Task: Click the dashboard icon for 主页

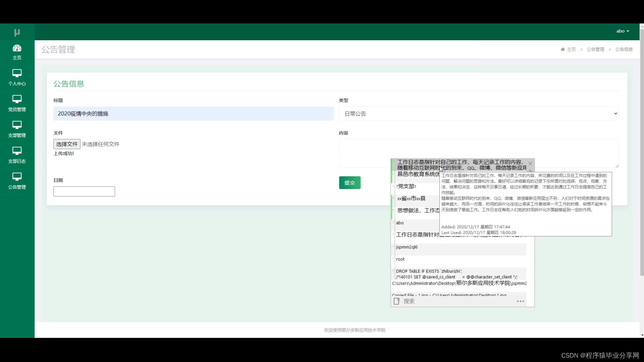Action: coord(17,48)
